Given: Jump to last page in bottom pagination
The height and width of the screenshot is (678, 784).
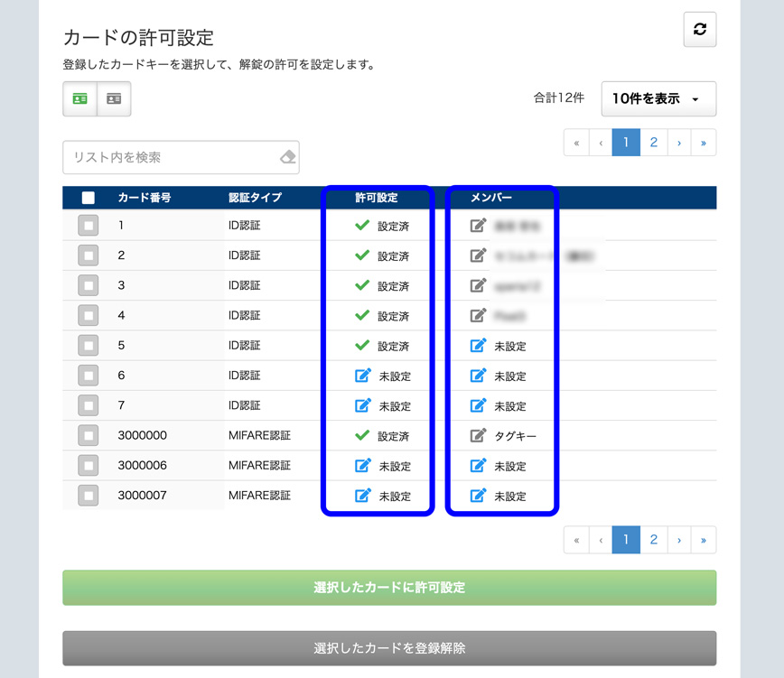Looking at the screenshot, I should (x=703, y=540).
